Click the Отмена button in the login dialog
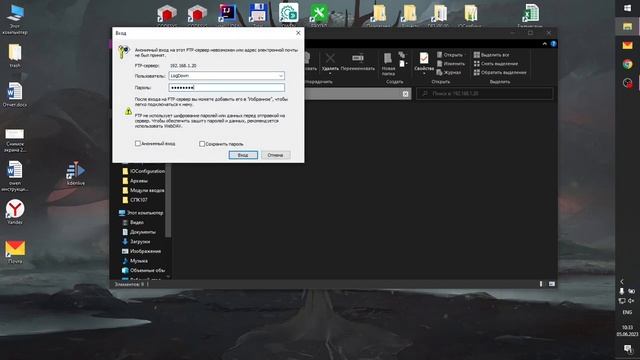The image size is (640, 360). (276, 155)
